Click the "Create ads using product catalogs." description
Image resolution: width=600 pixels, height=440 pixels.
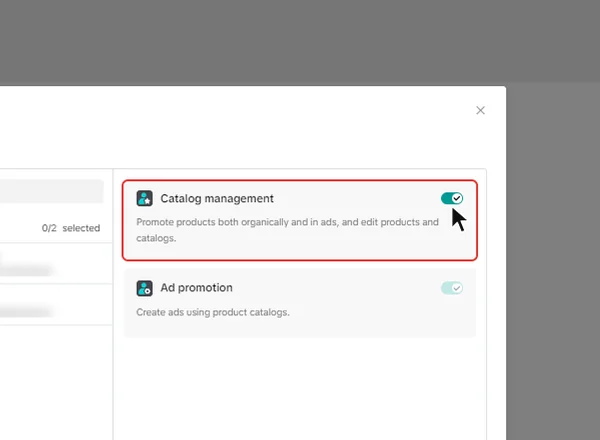pyautogui.click(x=213, y=312)
